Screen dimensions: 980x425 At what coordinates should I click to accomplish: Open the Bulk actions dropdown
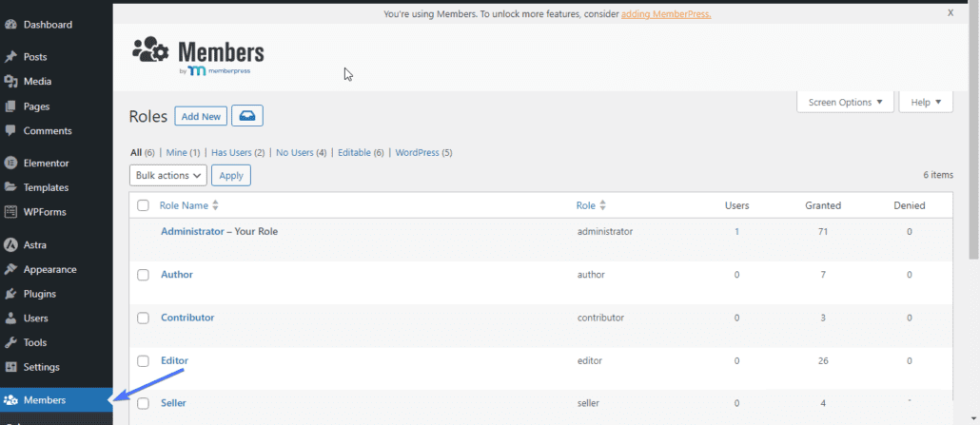[168, 176]
